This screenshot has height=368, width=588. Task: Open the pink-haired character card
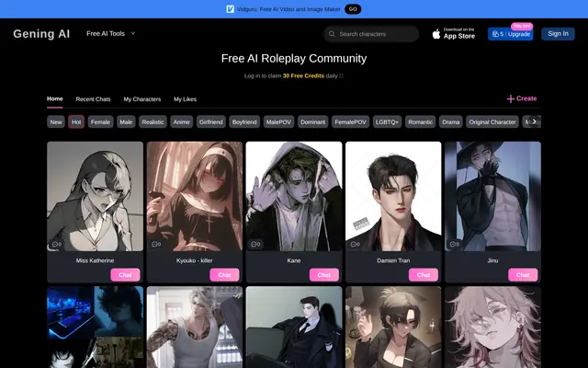coord(492,328)
